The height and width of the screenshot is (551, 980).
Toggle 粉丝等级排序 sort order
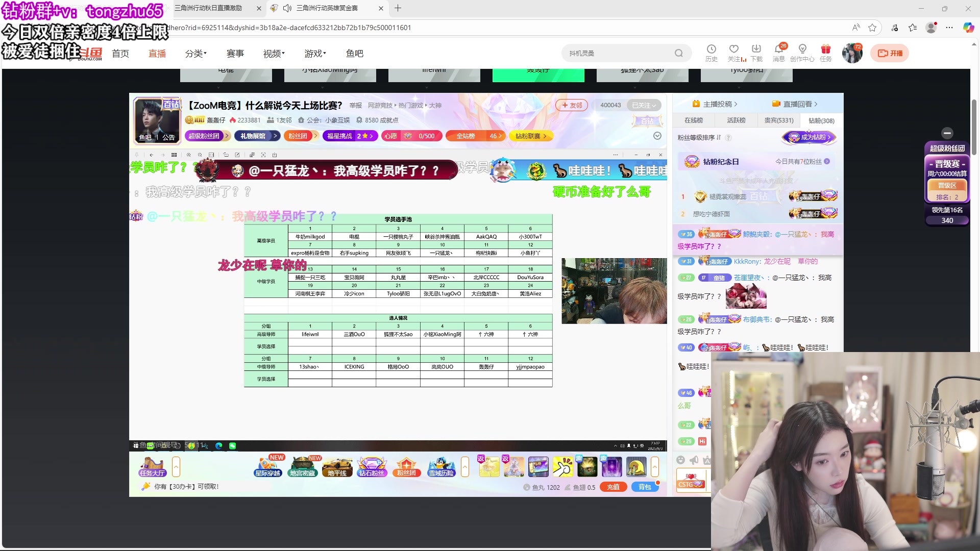tap(699, 137)
